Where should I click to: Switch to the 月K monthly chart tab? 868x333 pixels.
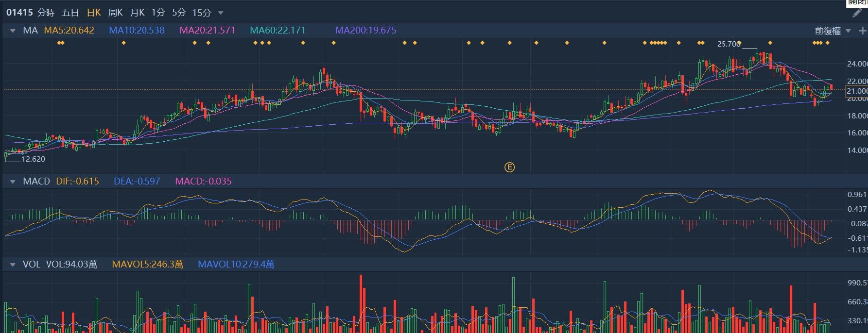pos(137,13)
